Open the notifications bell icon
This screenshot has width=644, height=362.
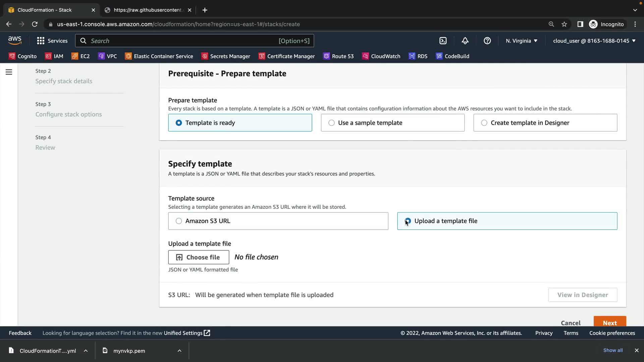click(x=465, y=41)
